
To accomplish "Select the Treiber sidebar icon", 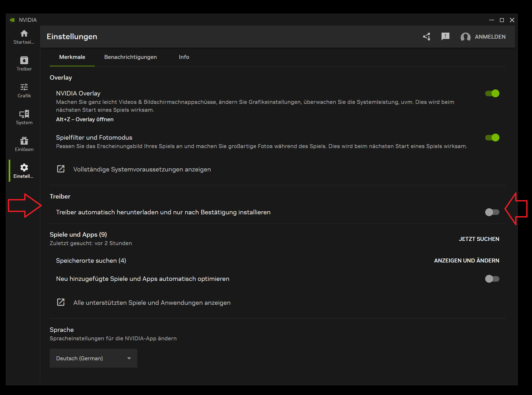I will point(24,63).
